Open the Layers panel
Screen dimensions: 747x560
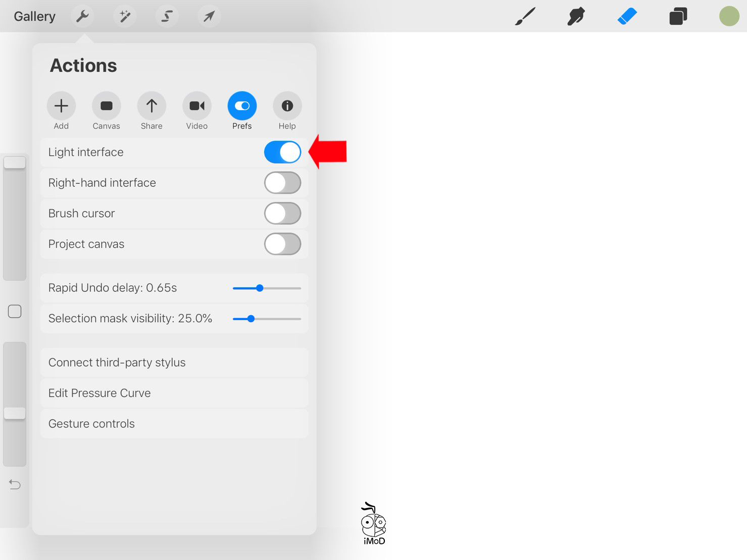tap(678, 16)
